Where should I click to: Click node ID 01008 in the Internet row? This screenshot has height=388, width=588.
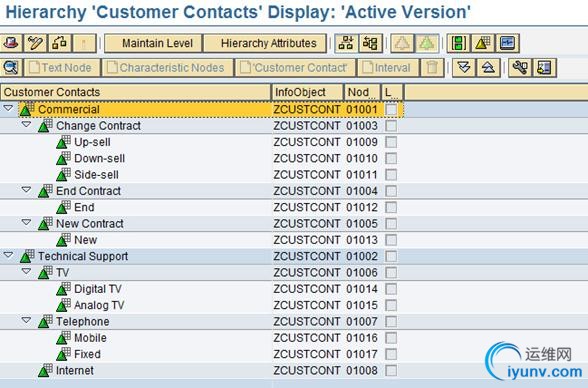pyautogui.click(x=362, y=370)
